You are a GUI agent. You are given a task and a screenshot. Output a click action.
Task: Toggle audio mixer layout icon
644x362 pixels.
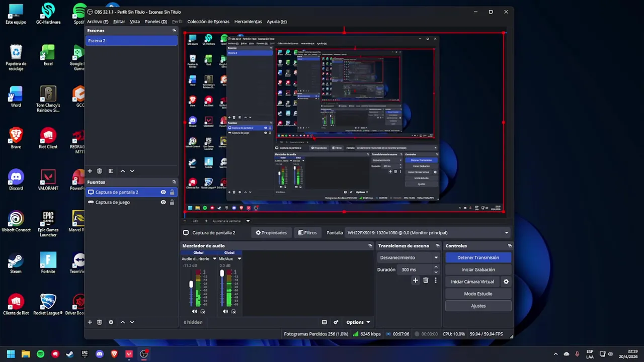(x=324, y=322)
